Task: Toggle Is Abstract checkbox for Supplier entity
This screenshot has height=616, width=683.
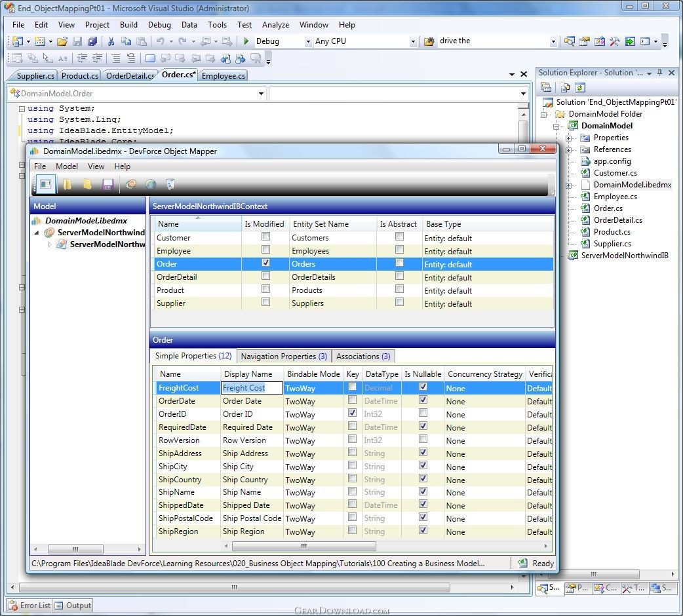Action: [x=399, y=301]
